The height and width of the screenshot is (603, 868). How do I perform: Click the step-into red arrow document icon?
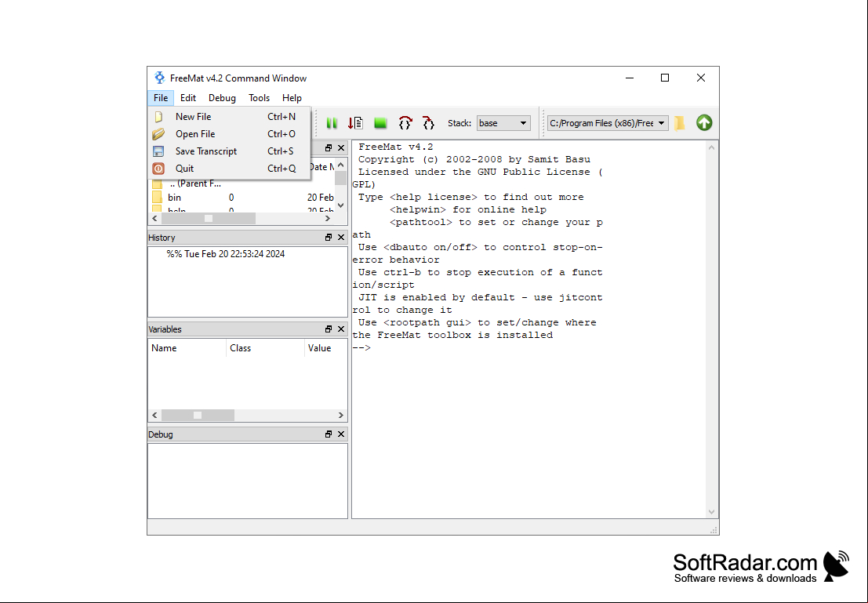(355, 123)
